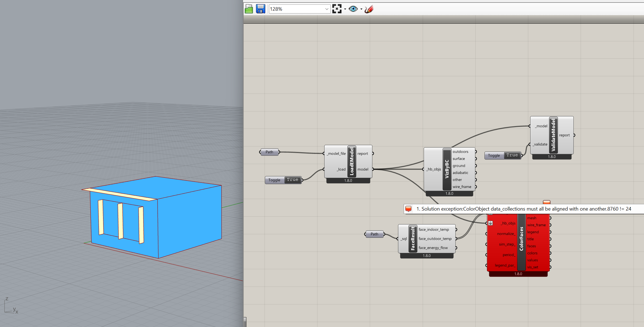This screenshot has height=327, width=644.
Task: Click the sim_step_ input on ColorFaces
Action: pos(507,244)
